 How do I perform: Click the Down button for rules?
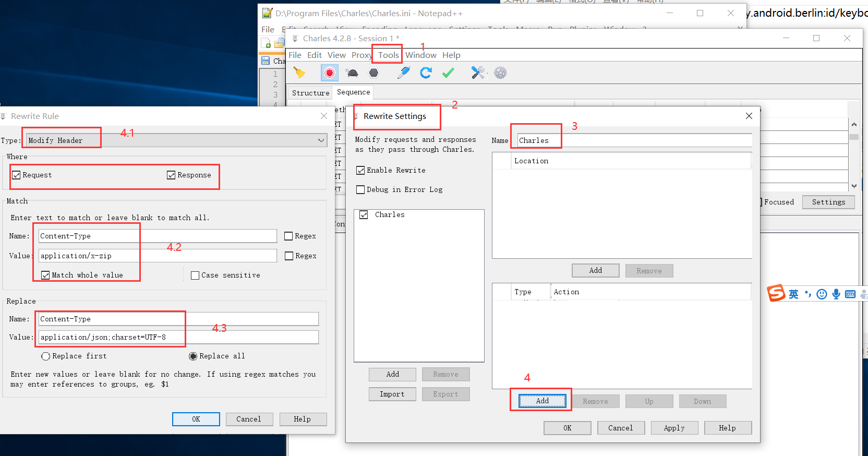click(702, 401)
